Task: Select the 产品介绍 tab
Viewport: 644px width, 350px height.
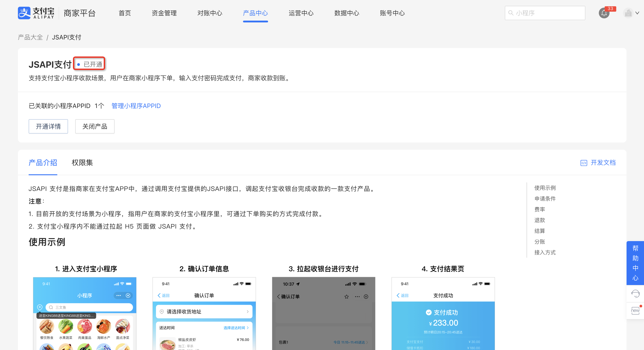Action: [x=43, y=163]
